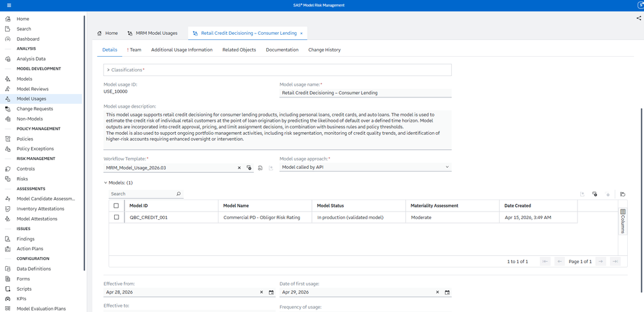Screen dimensions: 644x312
Task: Click the workflow template refresh icon
Action: tap(260, 168)
